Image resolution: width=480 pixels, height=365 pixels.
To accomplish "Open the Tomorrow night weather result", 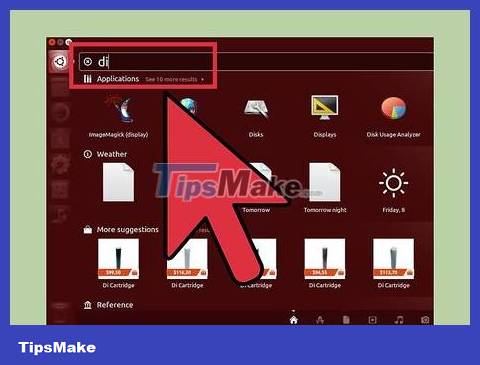I will [325, 188].
